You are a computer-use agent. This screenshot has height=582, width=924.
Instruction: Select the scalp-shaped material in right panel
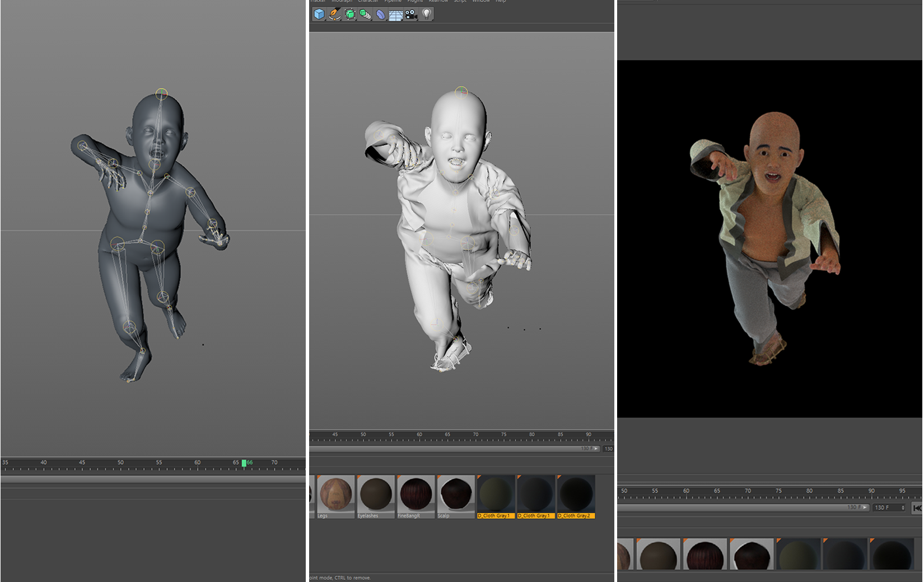click(x=752, y=555)
